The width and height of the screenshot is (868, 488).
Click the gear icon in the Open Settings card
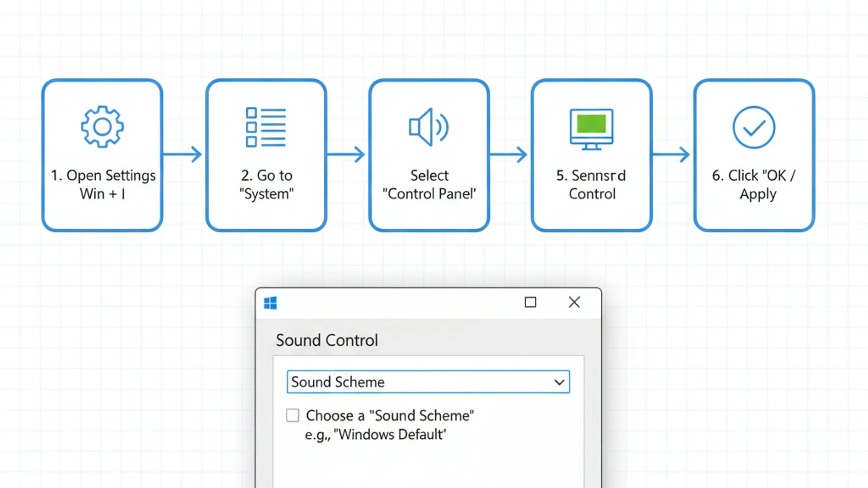102,127
